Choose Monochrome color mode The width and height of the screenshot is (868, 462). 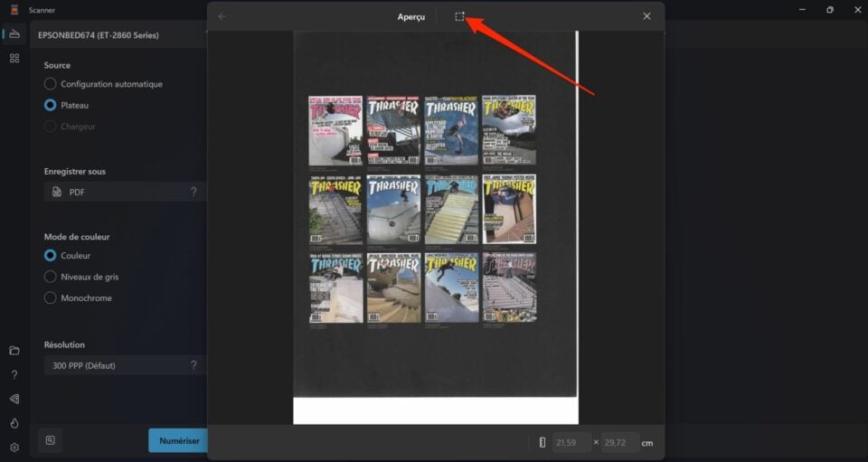(x=51, y=297)
